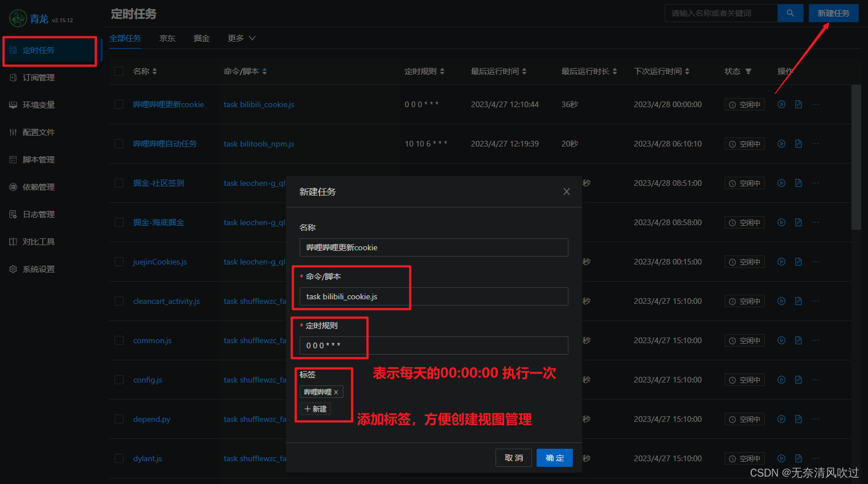Check the cleancart_activity.js row checkbox
Image resolution: width=868 pixels, height=484 pixels.
click(119, 301)
